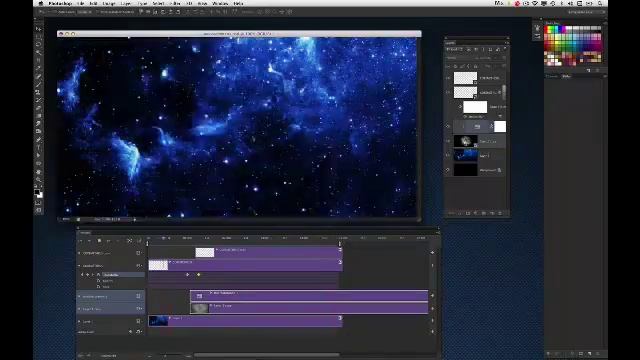
Task: Click the timeline horizontal scrollbar
Action: 267,355
